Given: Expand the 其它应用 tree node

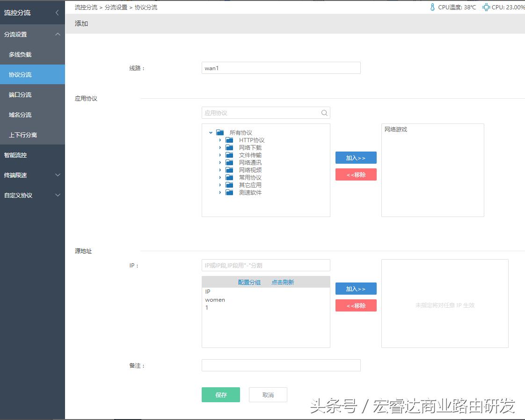Looking at the screenshot, I should click(x=220, y=185).
